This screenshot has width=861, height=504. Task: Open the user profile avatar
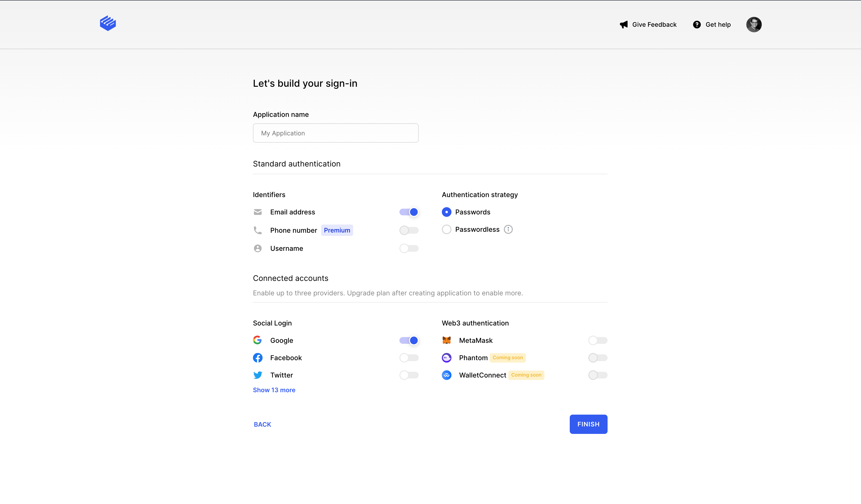(x=754, y=25)
